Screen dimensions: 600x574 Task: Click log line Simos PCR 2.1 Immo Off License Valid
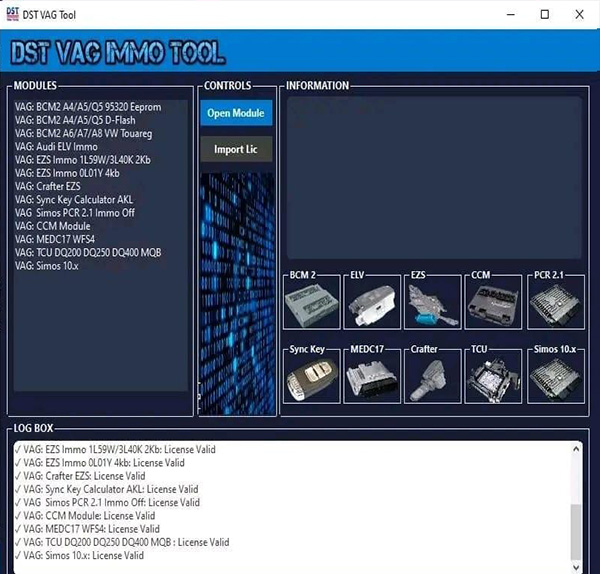107,502
